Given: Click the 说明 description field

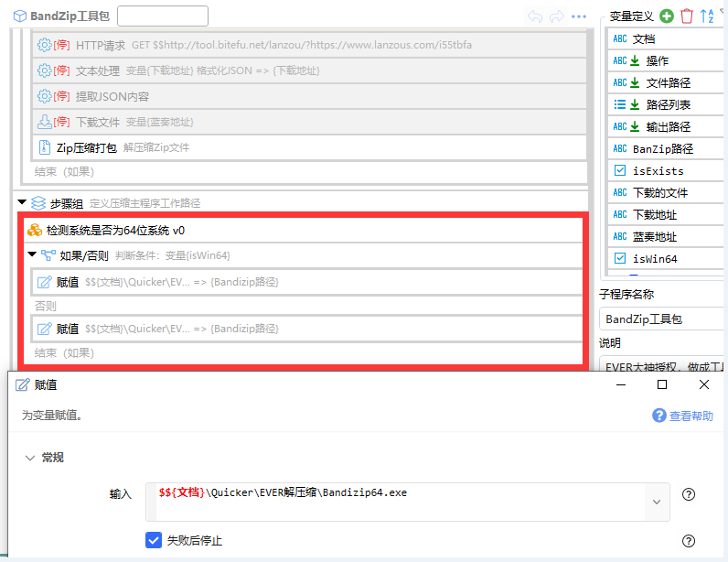Looking at the screenshot, I should pos(662,365).
